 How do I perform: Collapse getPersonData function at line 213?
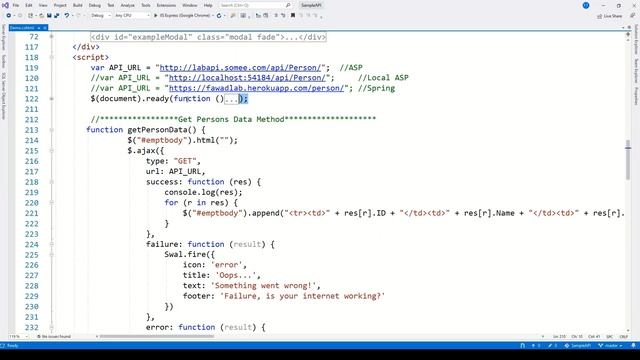coord(51,130)
